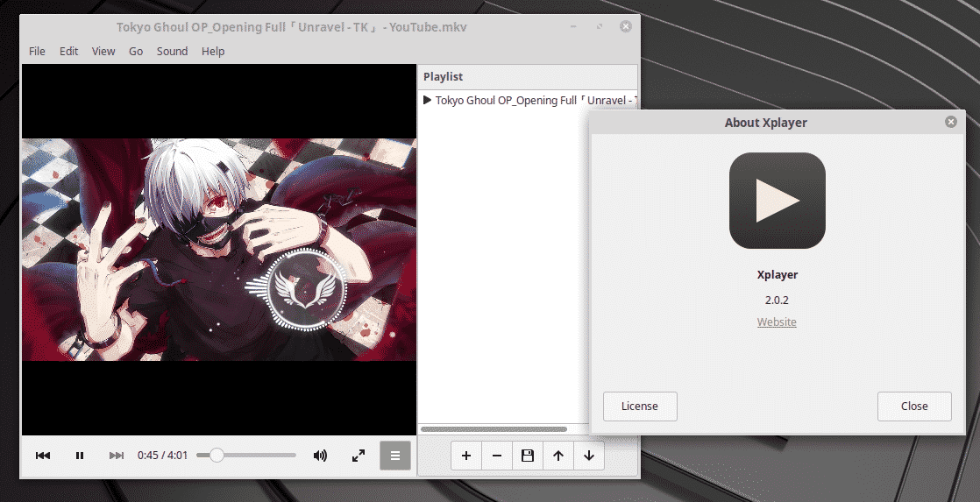Click the License button in About dialog
Screen dimensions: 980x502
640,406
